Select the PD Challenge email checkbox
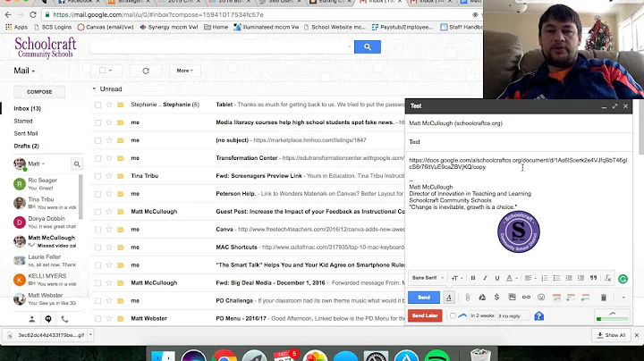Viewport: 644px width, 361px height. point(97,301)
